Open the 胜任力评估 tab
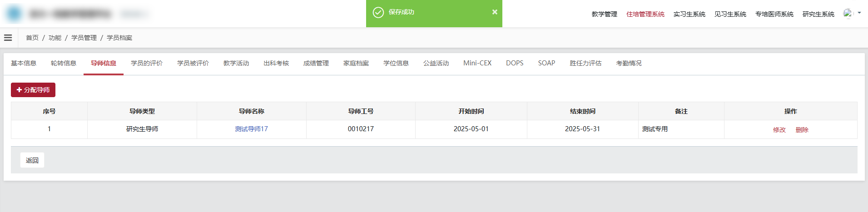 tap(585, 63)
